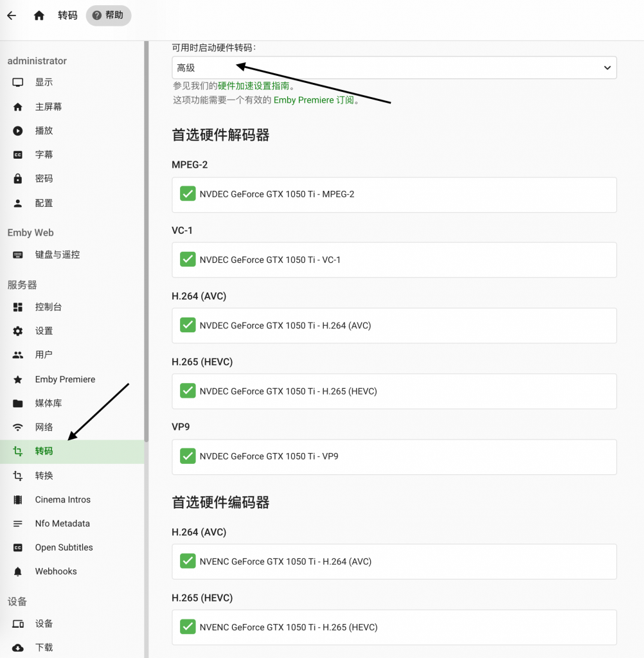644x658 pixels.
Task: Open the 可用时启动硬件转码 dropdown
Action: pos(393,67)
